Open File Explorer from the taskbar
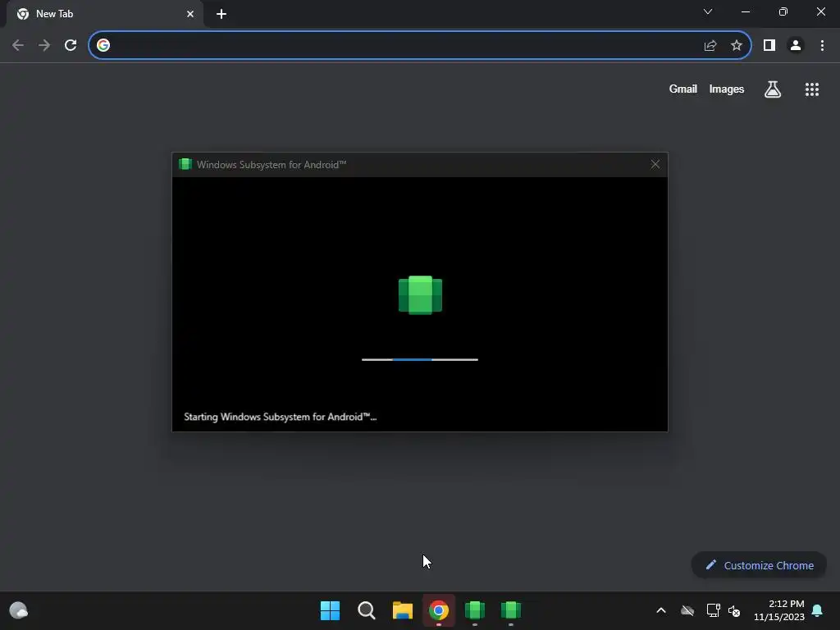This screenshot has height=630, width=840. [402, 610]
